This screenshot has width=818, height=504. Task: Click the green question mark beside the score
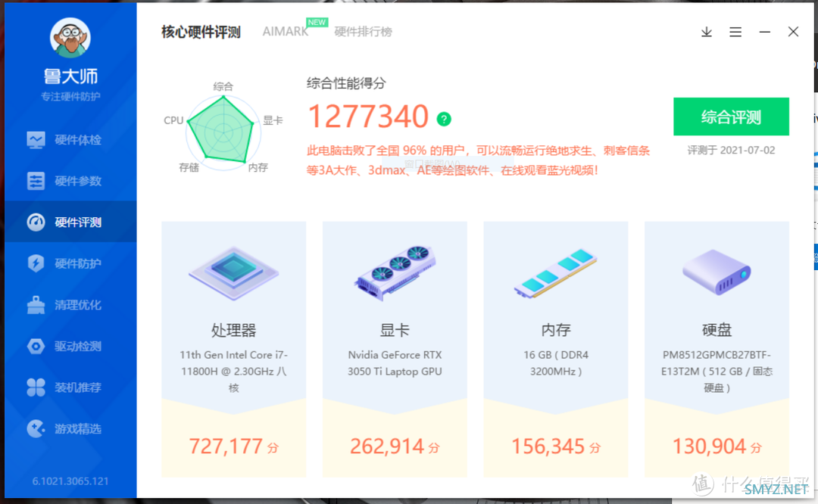(x=444, y=120)
